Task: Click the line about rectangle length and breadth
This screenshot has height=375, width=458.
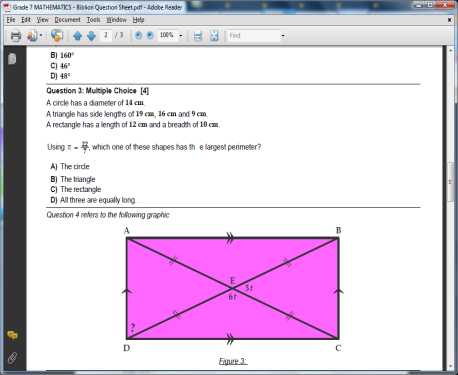Action: tap(133, 125)
